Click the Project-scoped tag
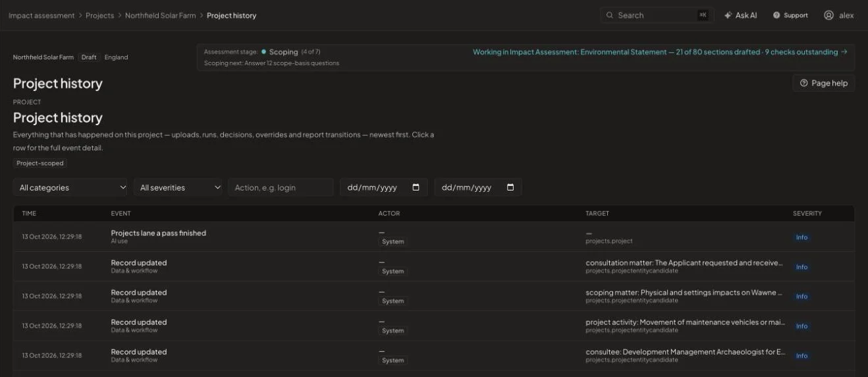 (40, 163)
